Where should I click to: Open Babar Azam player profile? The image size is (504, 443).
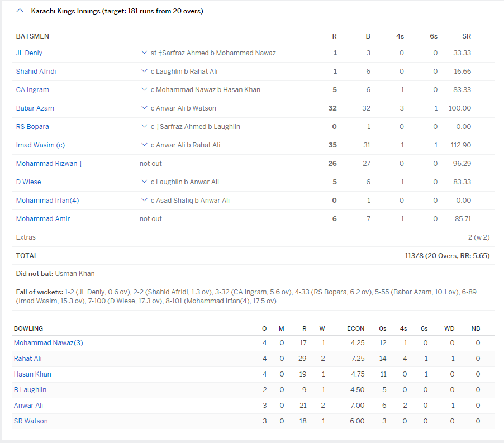click(35, 108)
